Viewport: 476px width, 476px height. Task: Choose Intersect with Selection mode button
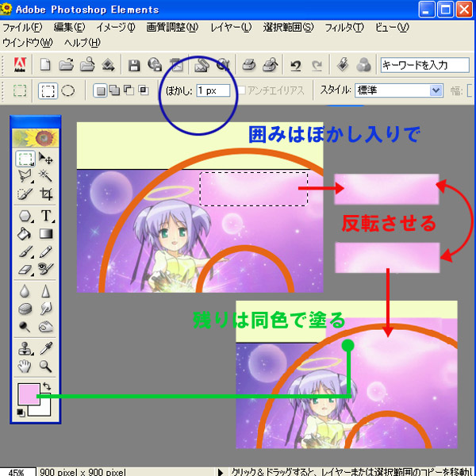pos(144,90)
